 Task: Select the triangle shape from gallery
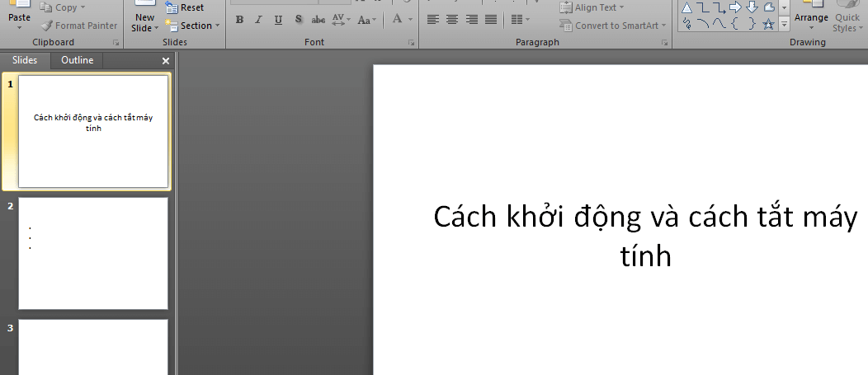point(686,7)
